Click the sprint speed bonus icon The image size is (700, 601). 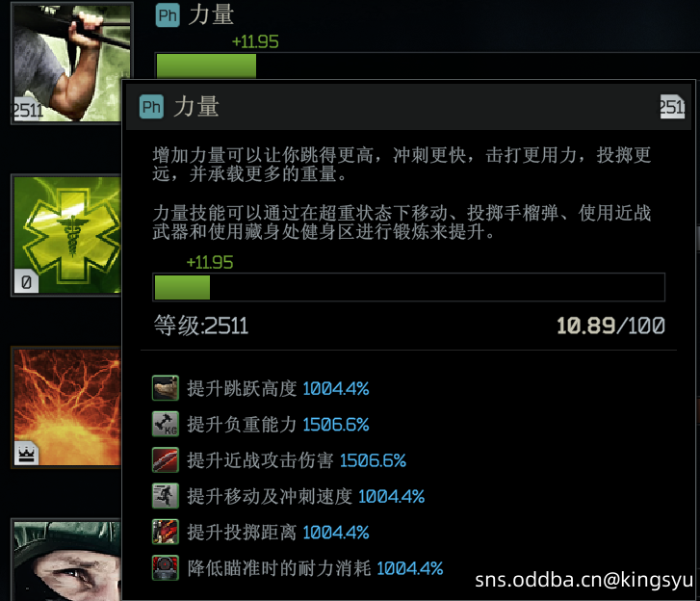tap(166, 496)
